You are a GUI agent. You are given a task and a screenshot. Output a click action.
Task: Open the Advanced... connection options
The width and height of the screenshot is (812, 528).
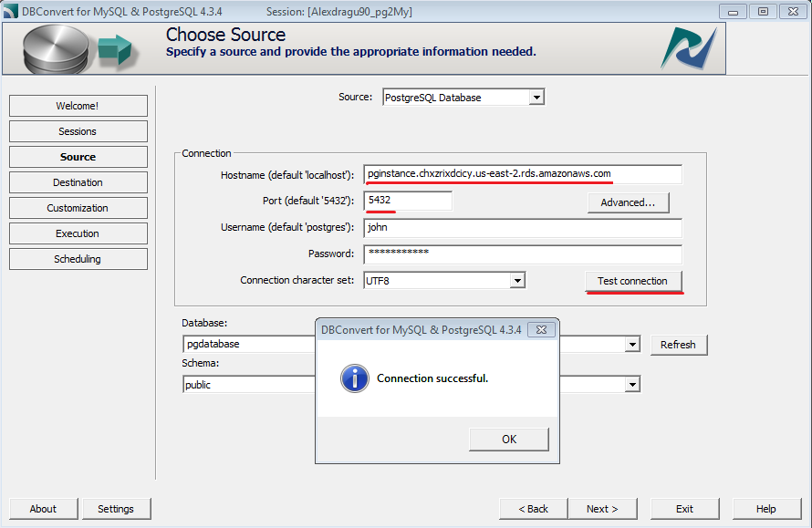click(x=629, y=202)
